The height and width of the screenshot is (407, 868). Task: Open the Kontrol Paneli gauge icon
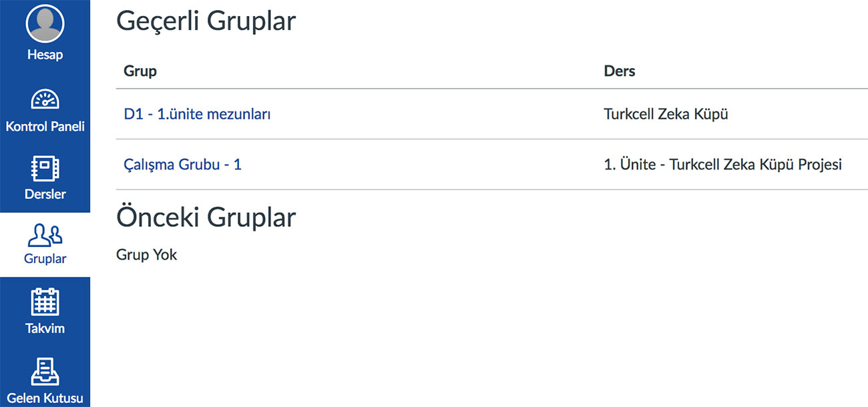coord(45,100)
